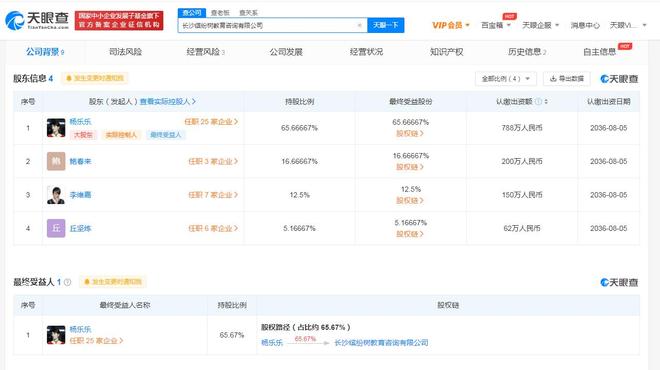Image resolution: width=660 pixels, height=370 pixels.
Task: Open the info icon next to 认缴出资额
Action: coord(538,101)
